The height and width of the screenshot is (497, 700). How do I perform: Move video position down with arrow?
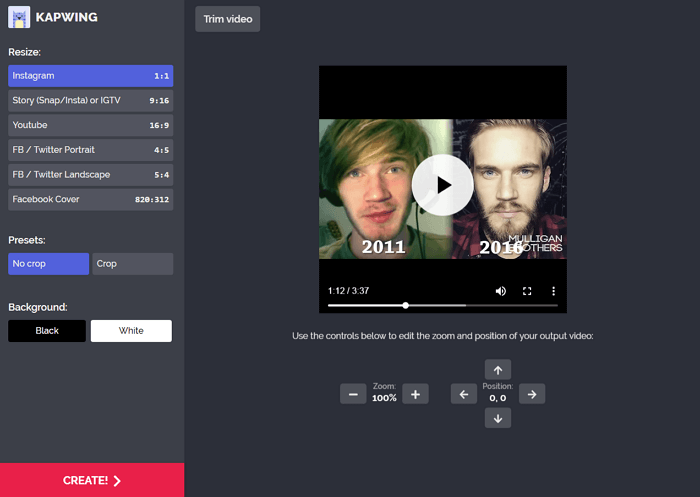[498, 419]
